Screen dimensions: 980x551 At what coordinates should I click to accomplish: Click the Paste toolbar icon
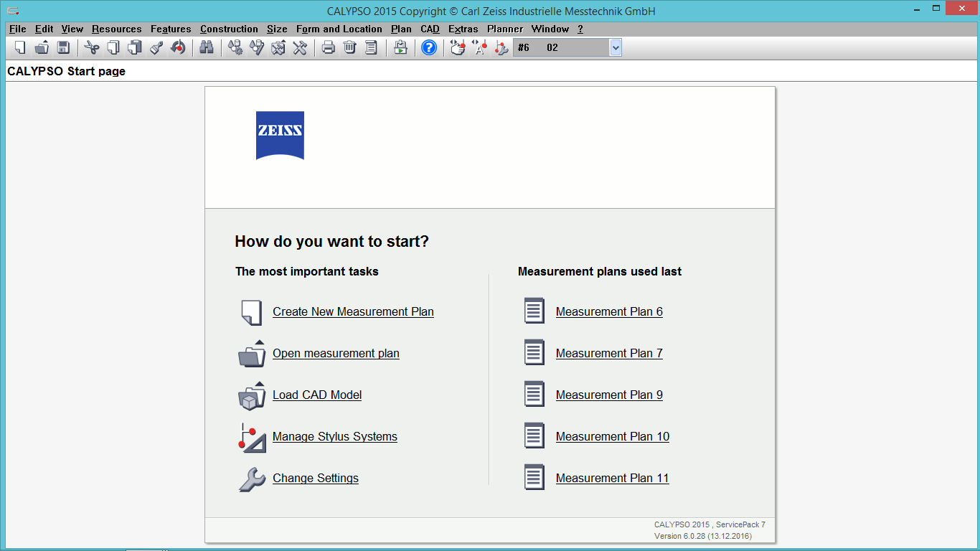click(x=135, y=47)
